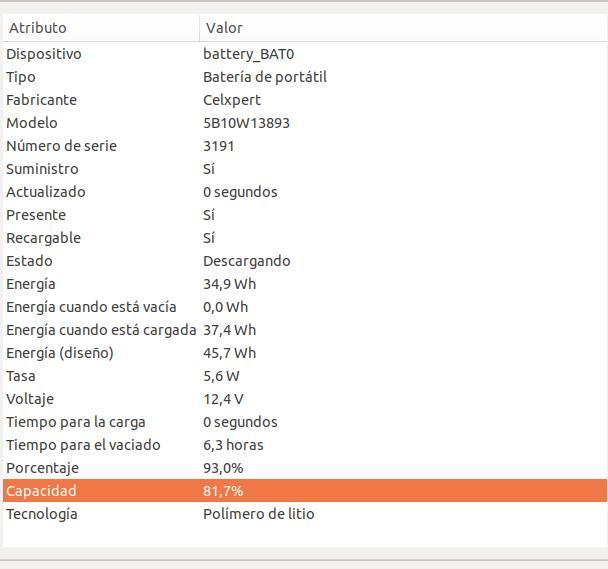Select the Modelo attribute row
This screenshot has height=569, width=608.
(x=305, y=123)
